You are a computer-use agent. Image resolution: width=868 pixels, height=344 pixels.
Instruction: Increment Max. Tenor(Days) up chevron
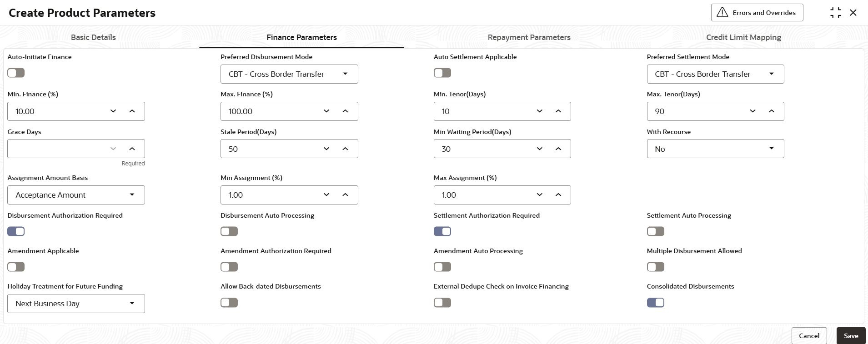tap(772, 111)
